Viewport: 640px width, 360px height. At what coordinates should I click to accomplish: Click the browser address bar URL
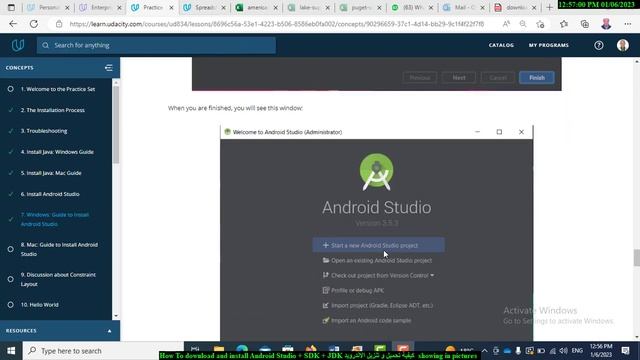click(x=276, y=24)
